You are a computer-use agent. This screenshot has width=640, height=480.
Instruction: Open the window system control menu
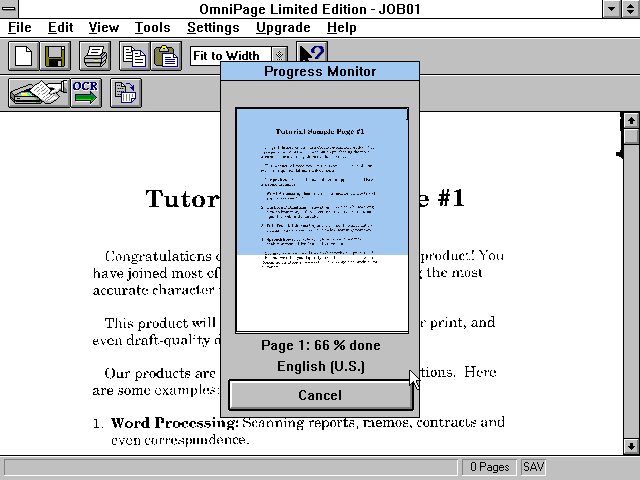(x=9, y=8)
